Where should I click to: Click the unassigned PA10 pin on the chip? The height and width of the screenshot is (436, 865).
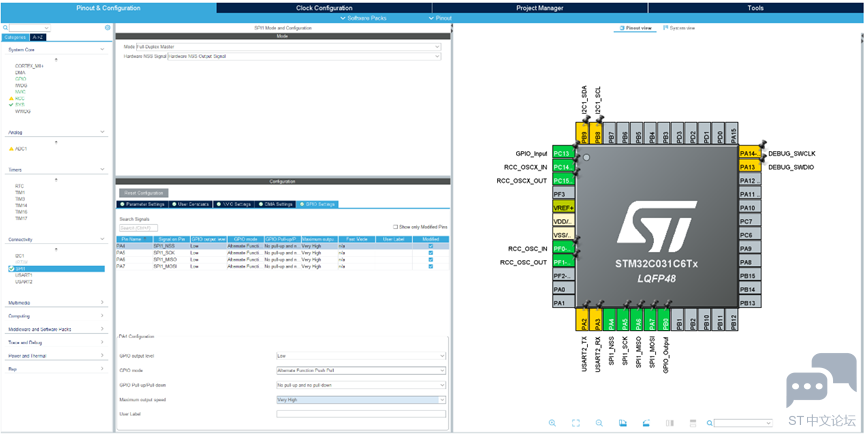tap(750, 208)
